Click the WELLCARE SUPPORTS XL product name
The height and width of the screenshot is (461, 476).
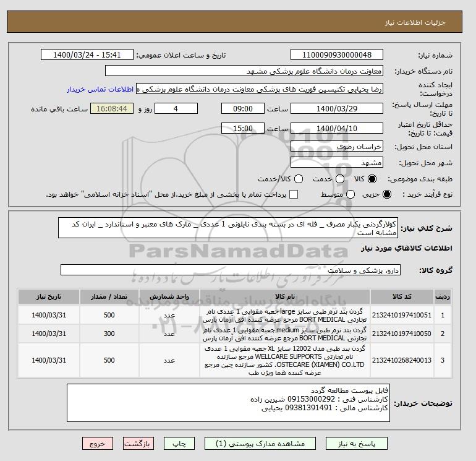click(285, 360)
